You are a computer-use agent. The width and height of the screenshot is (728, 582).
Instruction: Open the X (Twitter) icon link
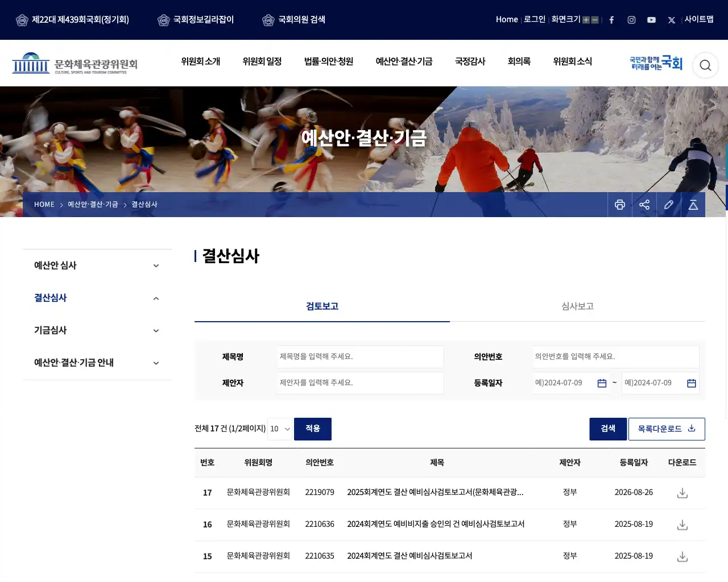(672, 20)
